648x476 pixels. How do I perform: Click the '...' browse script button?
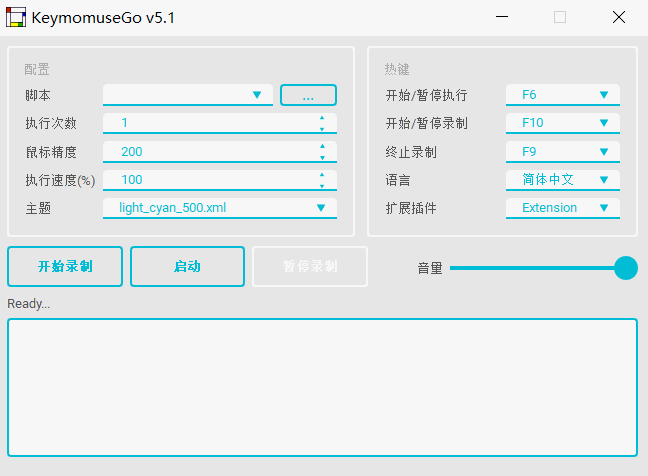coord(308,95)
